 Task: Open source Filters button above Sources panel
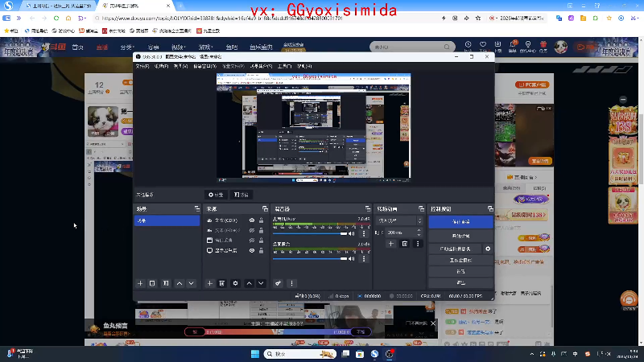[x=241, y=195]
